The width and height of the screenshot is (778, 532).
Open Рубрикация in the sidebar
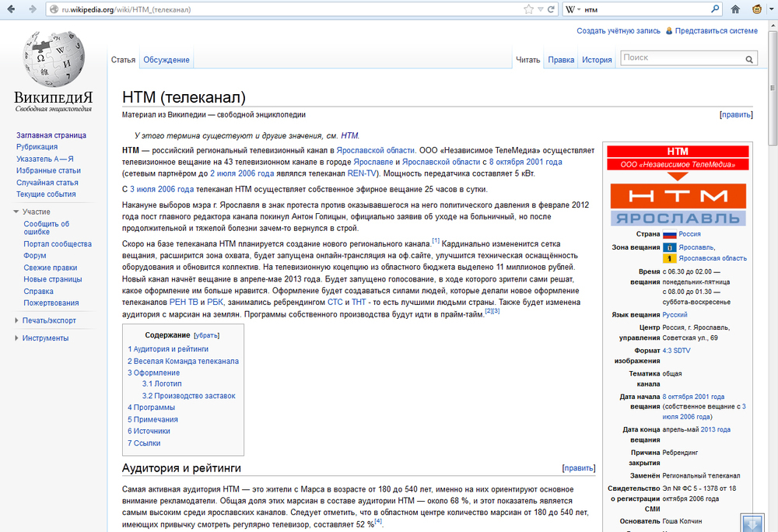tap(37, 147)
